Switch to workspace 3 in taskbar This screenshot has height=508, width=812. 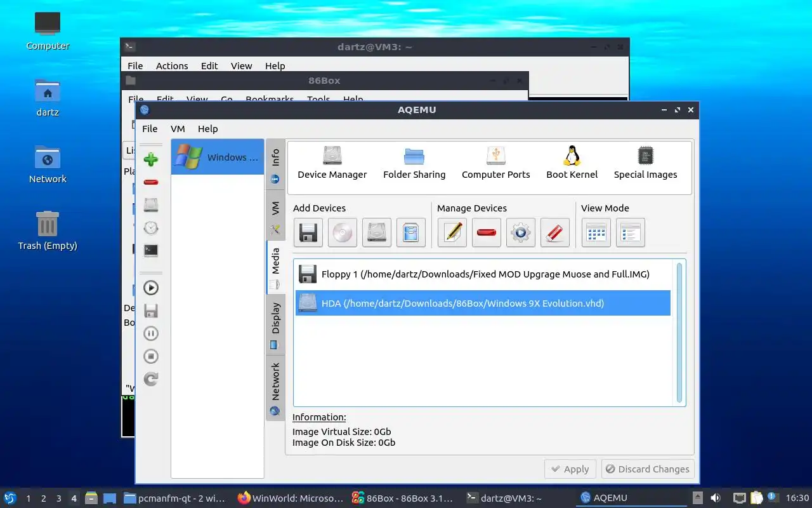click(x=58, y=498)
